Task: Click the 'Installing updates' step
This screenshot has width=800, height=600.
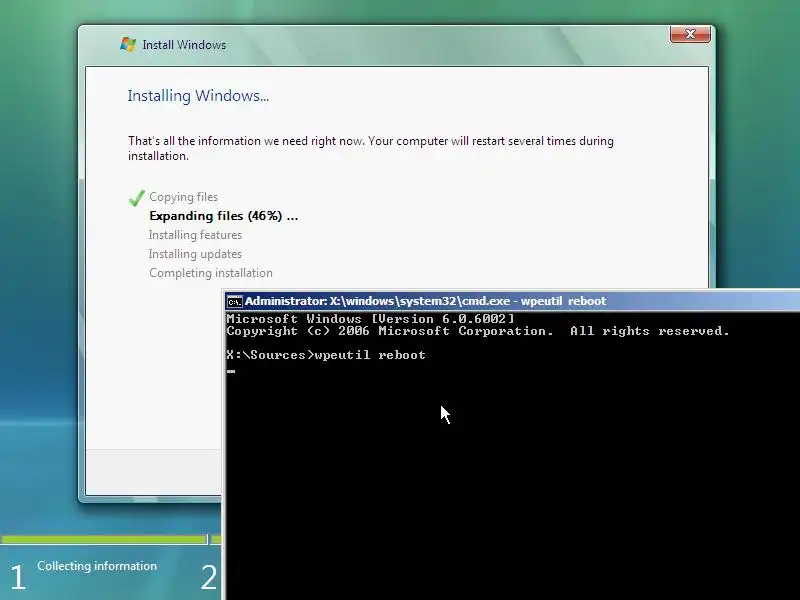Action: (x=195, y=254)
